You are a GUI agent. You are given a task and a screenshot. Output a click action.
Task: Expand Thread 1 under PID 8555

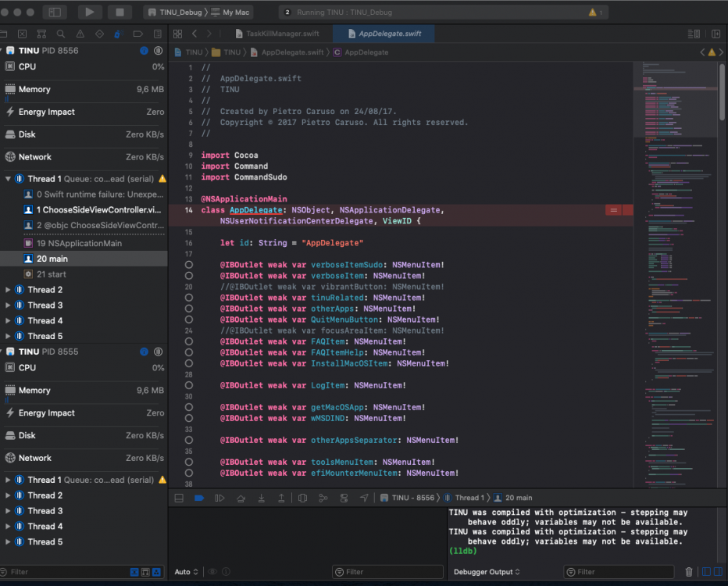[x=8, y=481]
